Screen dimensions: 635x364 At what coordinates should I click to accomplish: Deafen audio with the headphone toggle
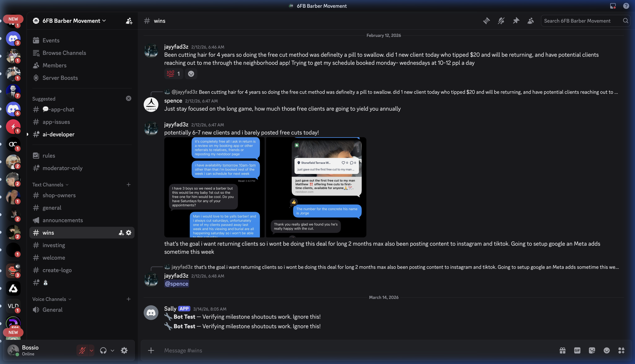point(103,350)
